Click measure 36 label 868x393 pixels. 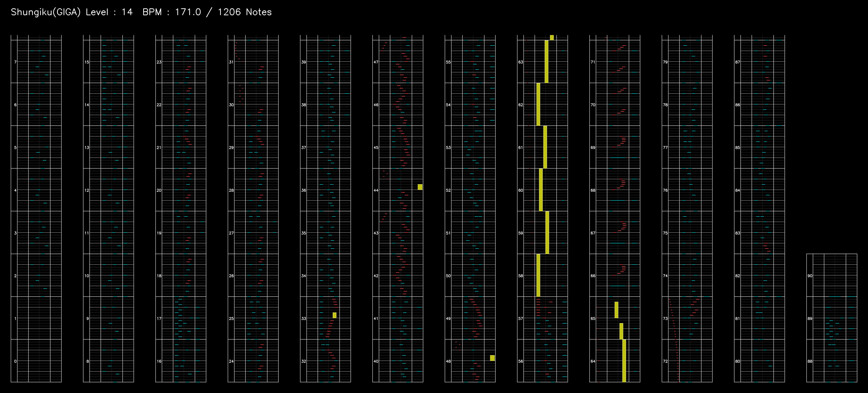click(304, 190)
